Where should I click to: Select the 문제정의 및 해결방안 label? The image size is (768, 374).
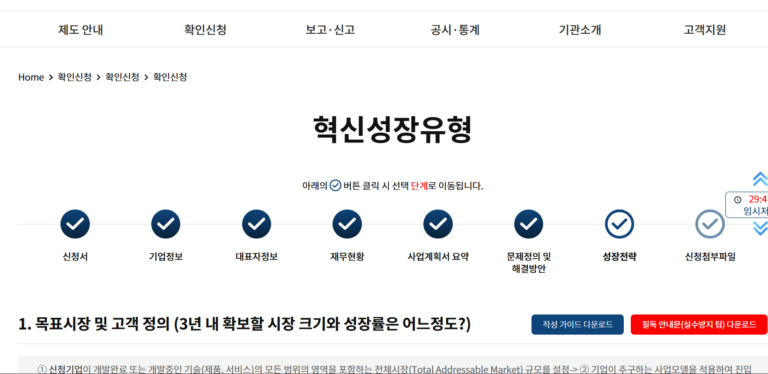[528, 263]
